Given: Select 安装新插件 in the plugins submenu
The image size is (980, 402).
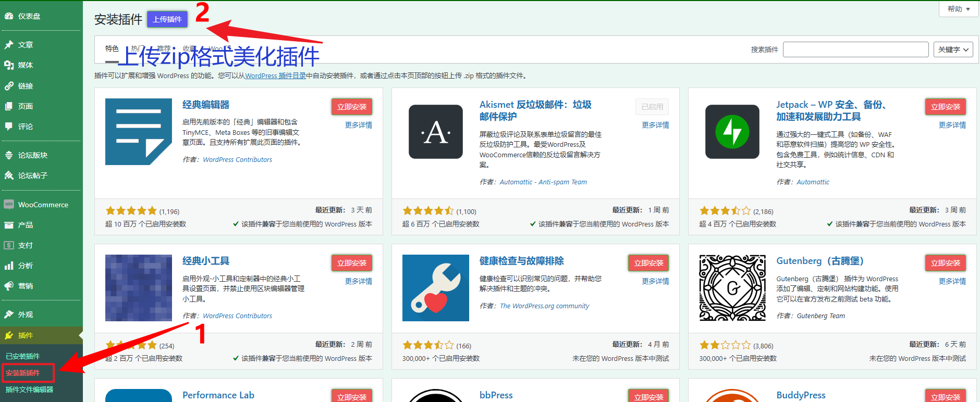Looking at the screenshot, I should [22, 373].
